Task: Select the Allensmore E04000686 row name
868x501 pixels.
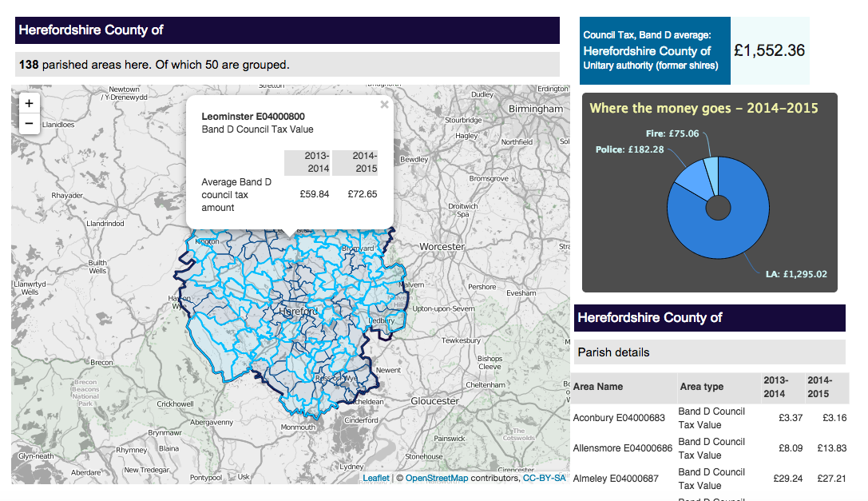Action: click(623, 447)
